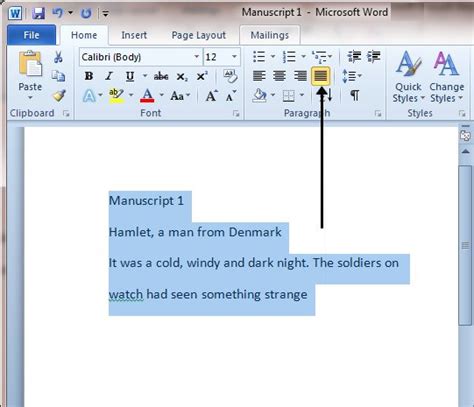Click the 'Manuscript 1' heading line
This screenshot has height=407, width=474.
[x=146, y=201]
